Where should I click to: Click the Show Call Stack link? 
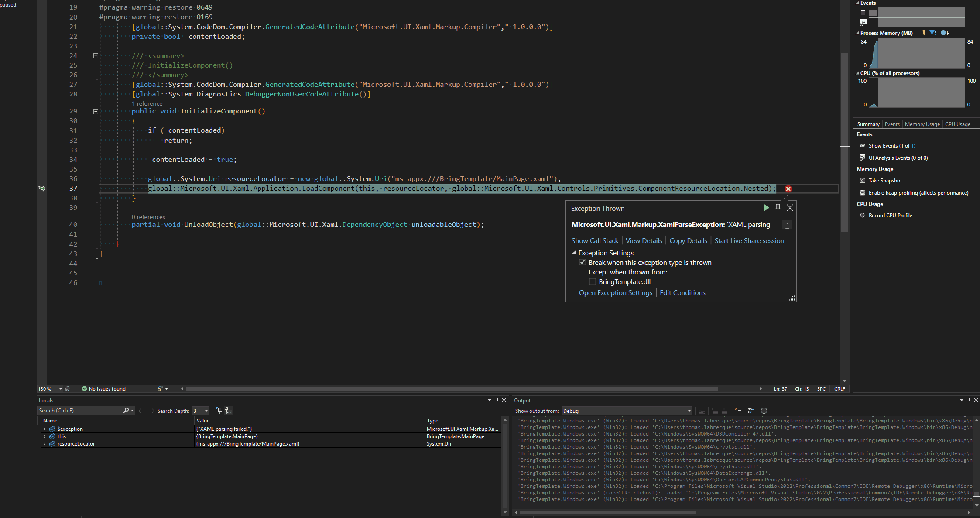(595, 240)
